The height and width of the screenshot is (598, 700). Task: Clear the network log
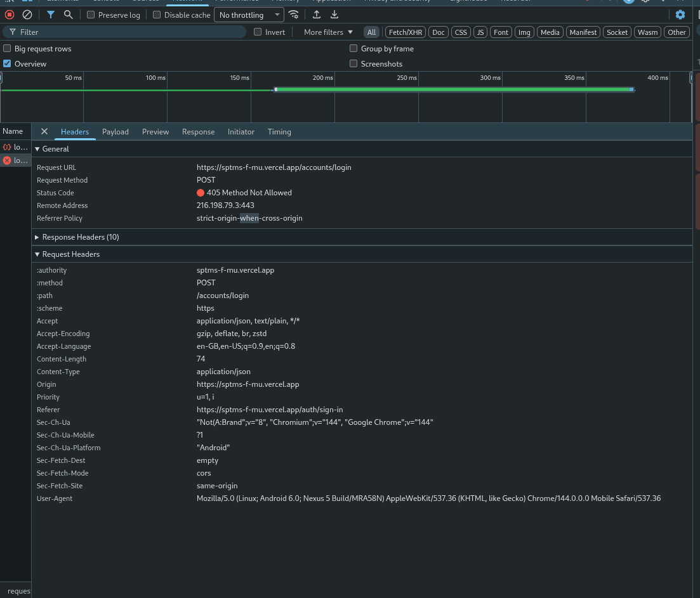(x=27, y=15)
